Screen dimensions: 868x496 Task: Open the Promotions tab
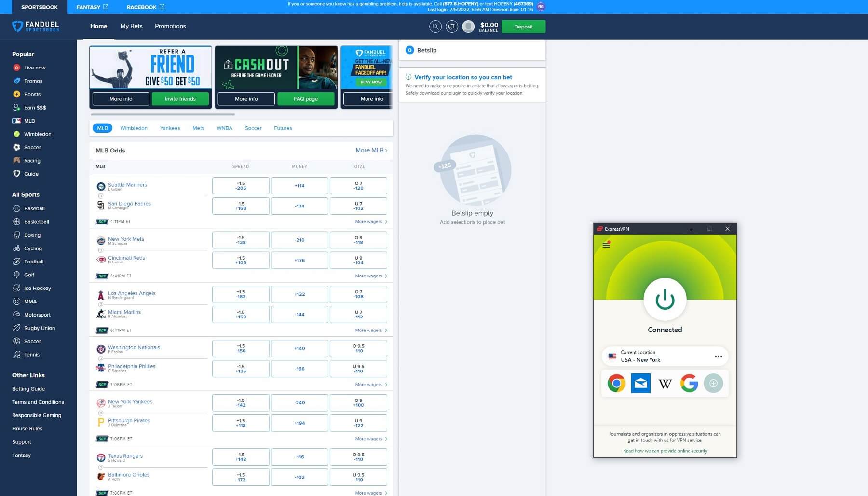(x=170, y=26)
